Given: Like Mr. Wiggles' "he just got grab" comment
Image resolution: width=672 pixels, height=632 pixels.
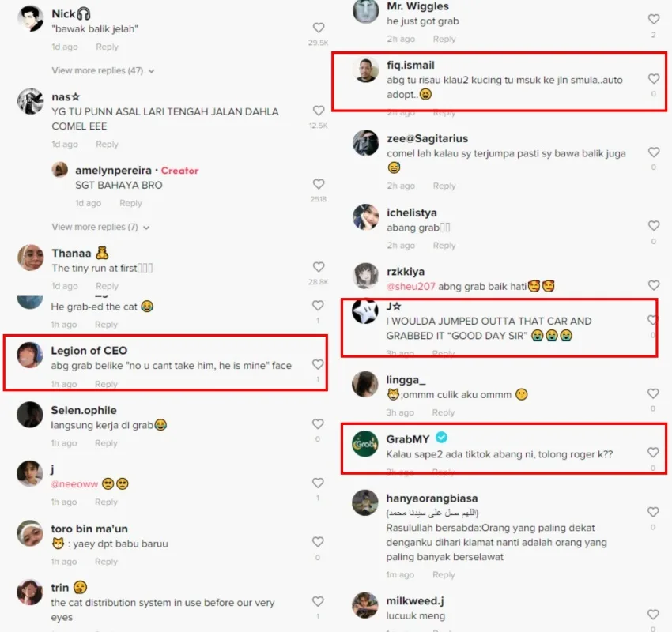Looking at the screenshot, I should point(654,19).
